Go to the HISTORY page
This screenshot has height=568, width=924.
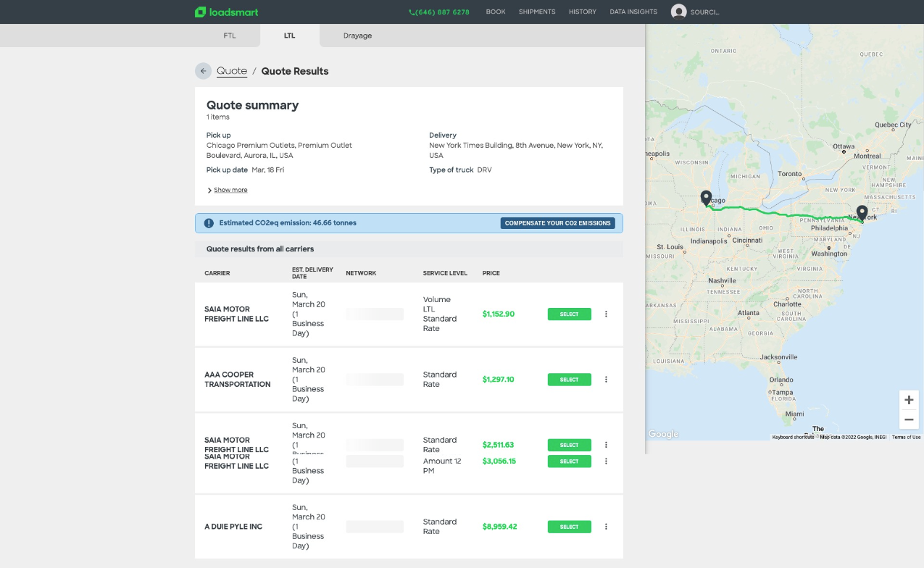(583, 12)
